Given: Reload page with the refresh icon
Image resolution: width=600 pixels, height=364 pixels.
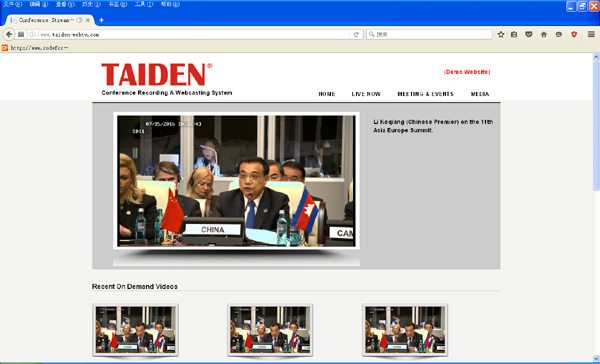Looking at the screenshot, I should tap(356, 34).
